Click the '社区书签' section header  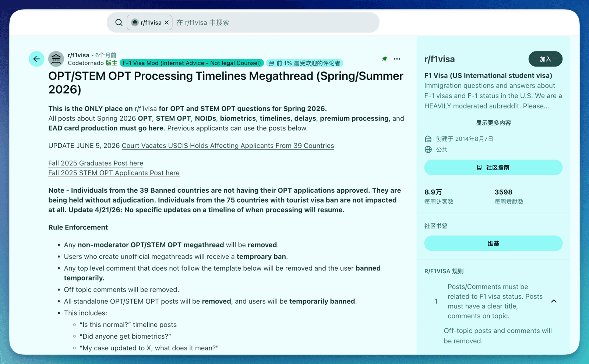pyautogui.click(x=436, y=226)
